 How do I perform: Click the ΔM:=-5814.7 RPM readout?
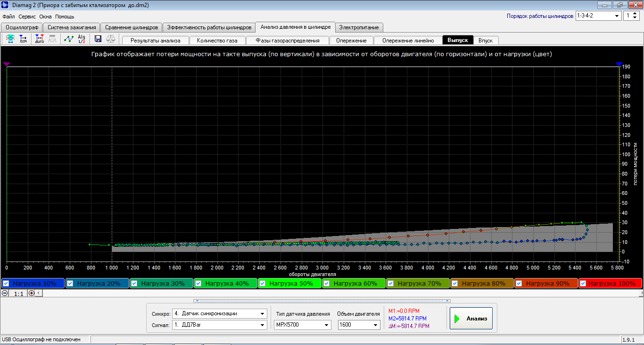pos(409,326)
